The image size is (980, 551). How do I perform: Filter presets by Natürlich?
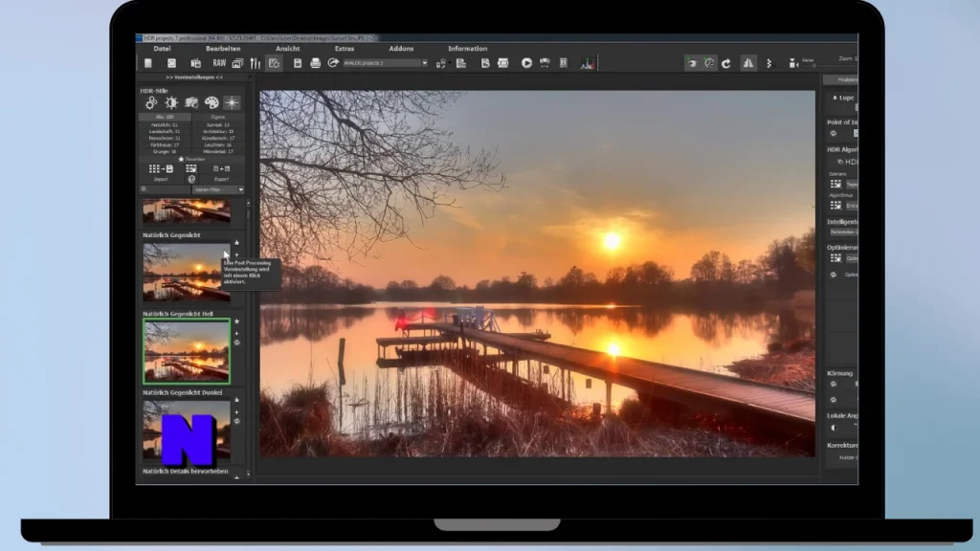pyautogui.click(x=165, y=125)
